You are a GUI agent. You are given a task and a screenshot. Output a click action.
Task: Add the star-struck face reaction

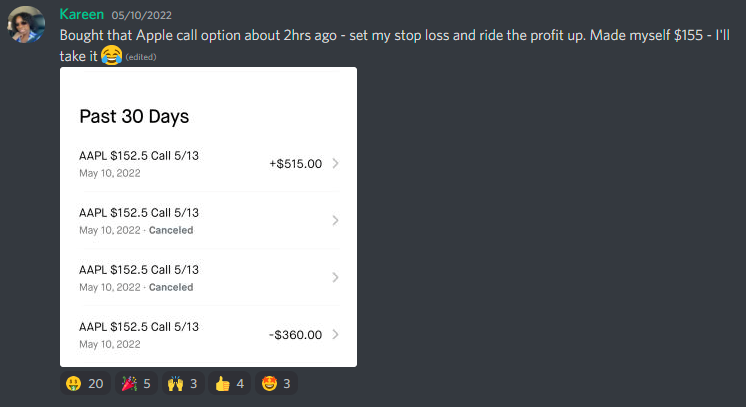(x=276, y=384)
